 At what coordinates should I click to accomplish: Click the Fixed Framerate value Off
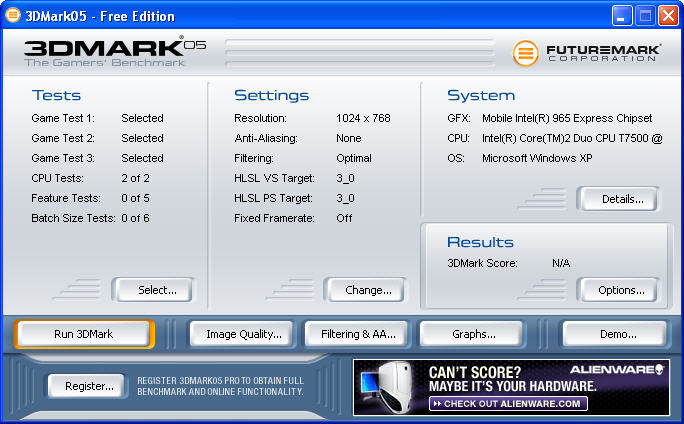tap(344, 218)
